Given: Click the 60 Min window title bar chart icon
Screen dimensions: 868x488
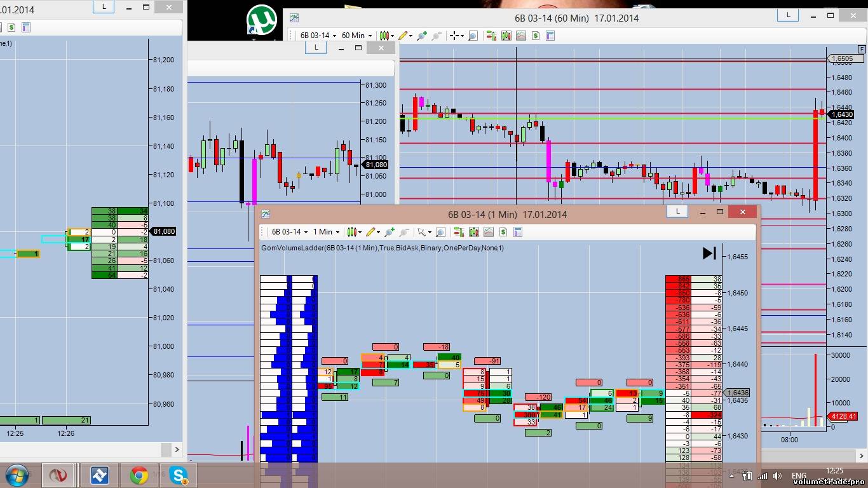Looking at the screenshot, I should click(294, 18).
